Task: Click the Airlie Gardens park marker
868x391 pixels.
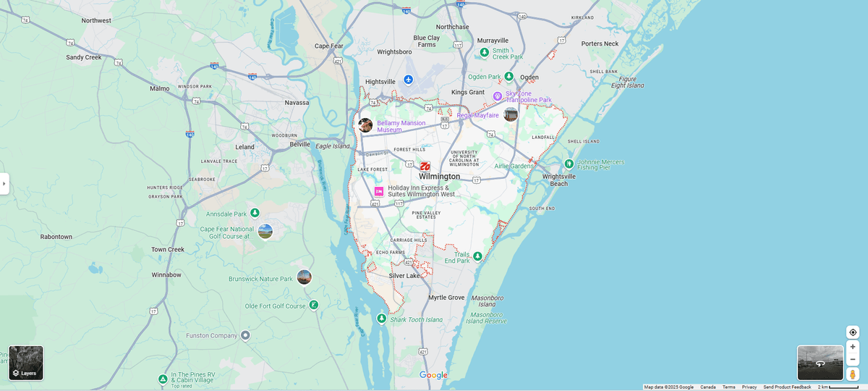Action: coord(536,166)
